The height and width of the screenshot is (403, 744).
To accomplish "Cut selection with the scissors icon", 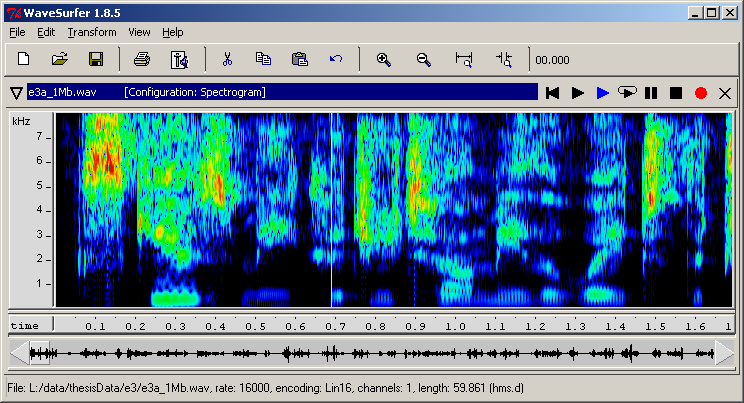I will click(227, 59).
